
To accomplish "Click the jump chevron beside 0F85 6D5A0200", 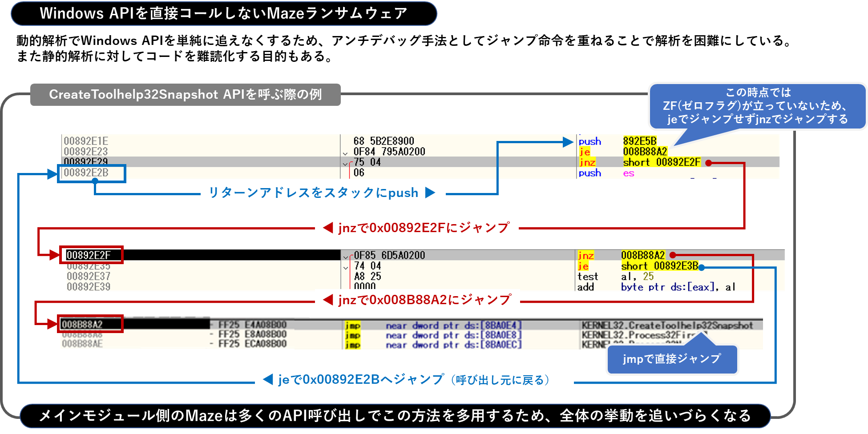I will 346,257.
